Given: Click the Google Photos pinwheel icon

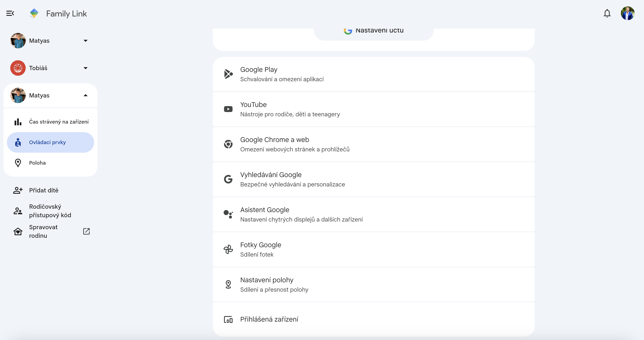Looking at the screenshot, I should coord(228,249).
